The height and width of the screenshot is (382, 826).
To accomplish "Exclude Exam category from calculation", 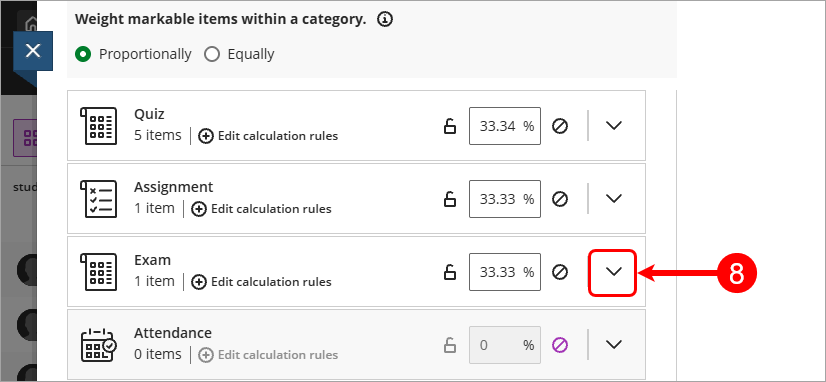I will pyautogui.click(x=560, y=271).
